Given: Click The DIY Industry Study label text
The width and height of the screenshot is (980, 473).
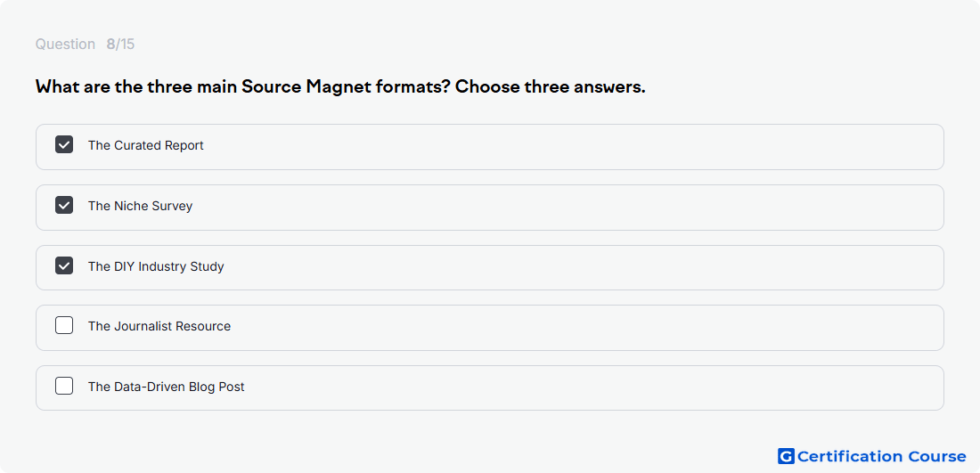Looking at the screenshot, I should point(156,266).
